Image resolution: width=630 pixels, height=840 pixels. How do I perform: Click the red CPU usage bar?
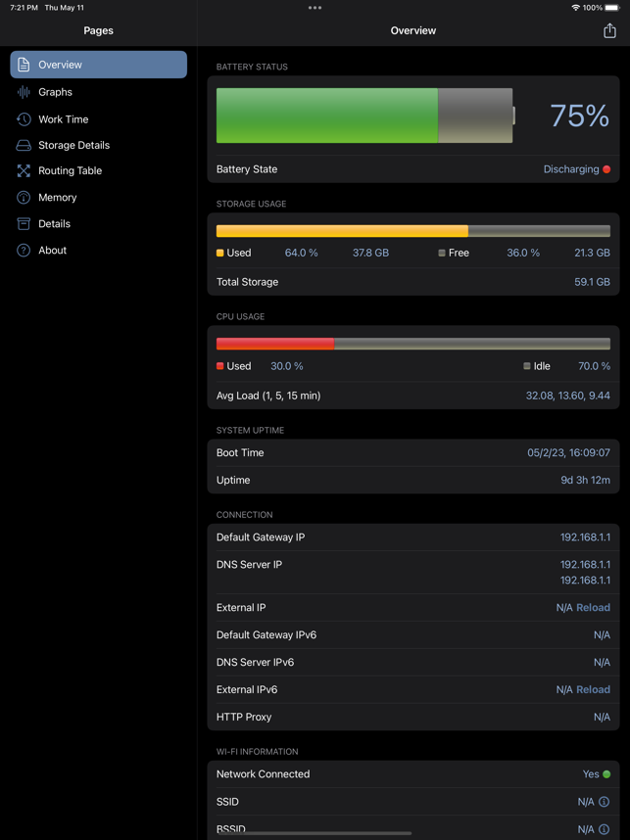[x=275, y=344]
